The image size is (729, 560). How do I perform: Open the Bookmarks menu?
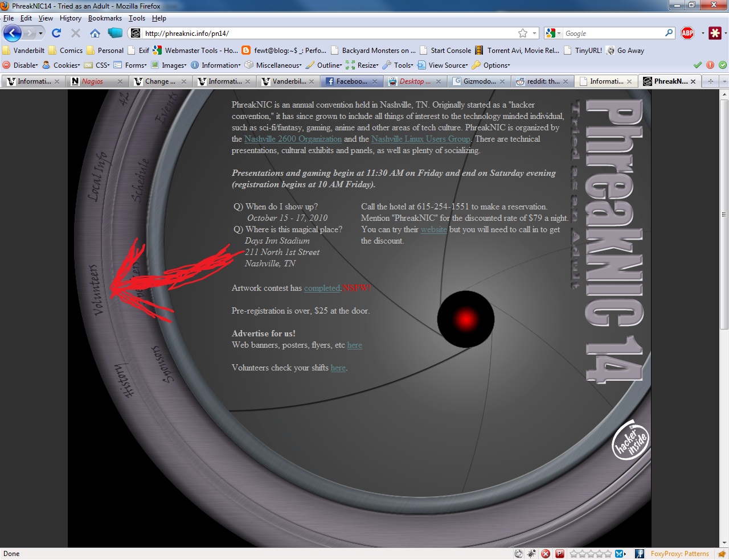105,18
